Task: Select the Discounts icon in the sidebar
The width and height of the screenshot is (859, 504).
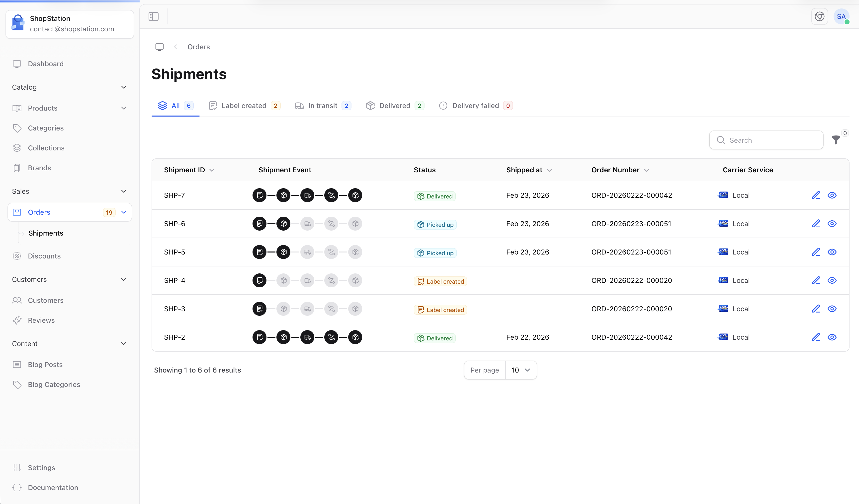Action: point(17,256)
